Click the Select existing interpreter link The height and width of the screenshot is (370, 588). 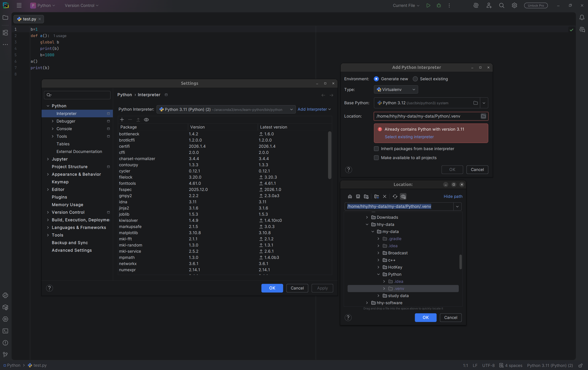pos(409,137)
